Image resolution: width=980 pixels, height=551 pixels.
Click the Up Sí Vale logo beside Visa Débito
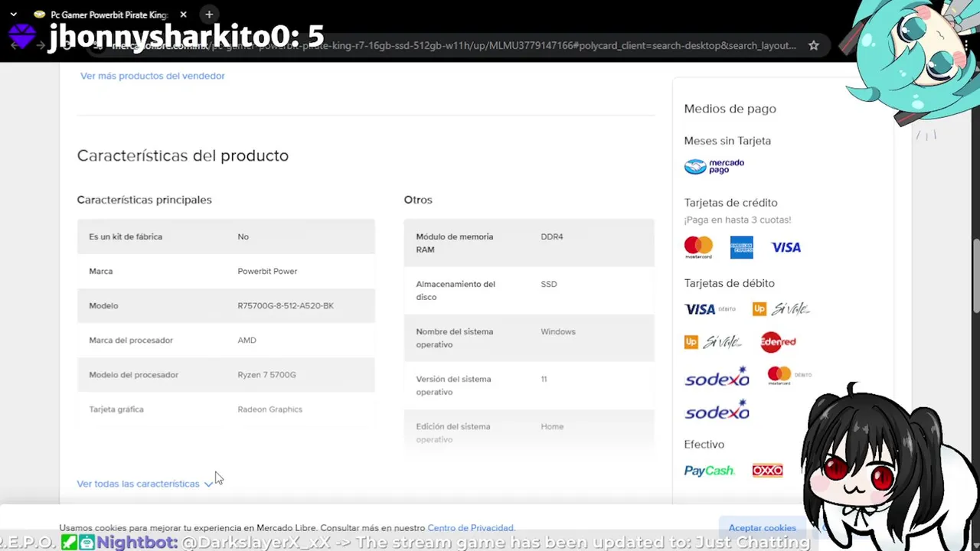tap(781, 309)
